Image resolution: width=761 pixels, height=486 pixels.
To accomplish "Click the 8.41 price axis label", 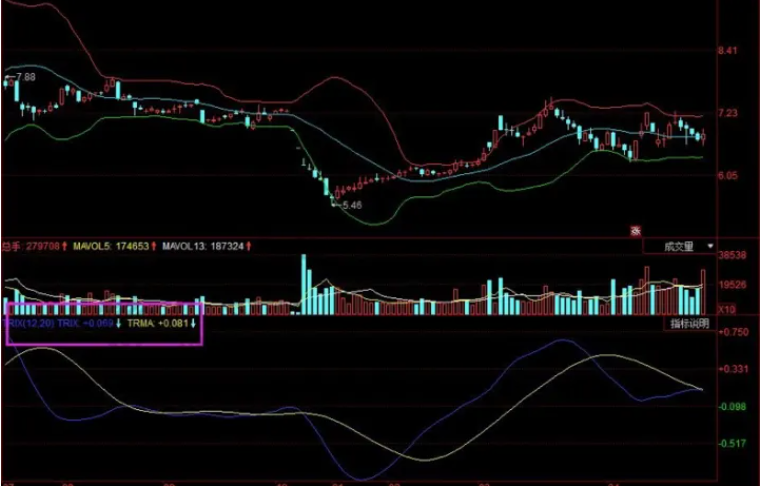I will pos(728,50).
